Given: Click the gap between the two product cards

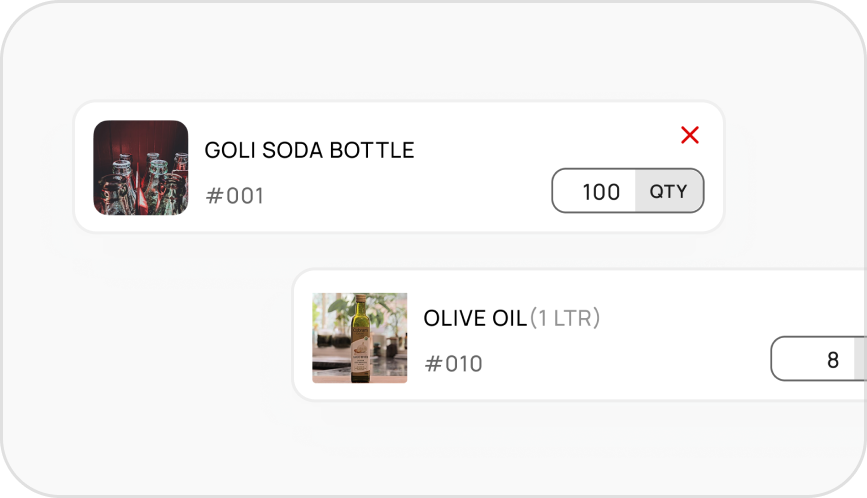Looking at the screenshot, I should tap(500, 251).
